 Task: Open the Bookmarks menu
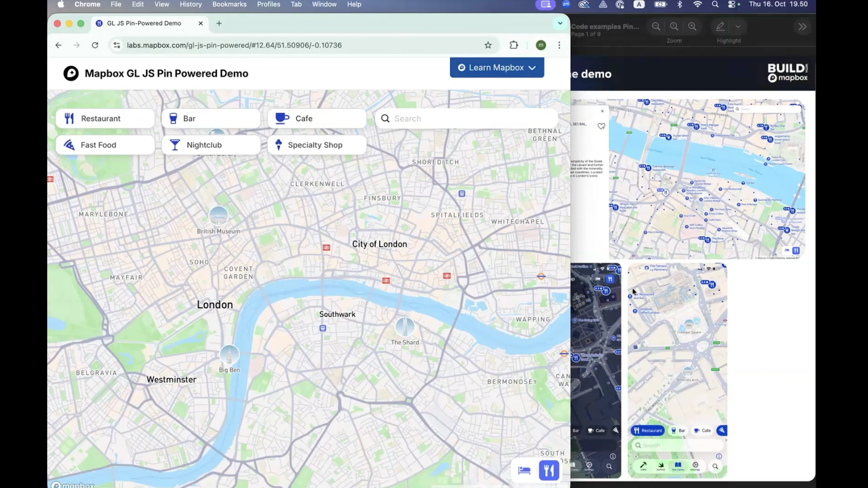(x=229, y=4)
